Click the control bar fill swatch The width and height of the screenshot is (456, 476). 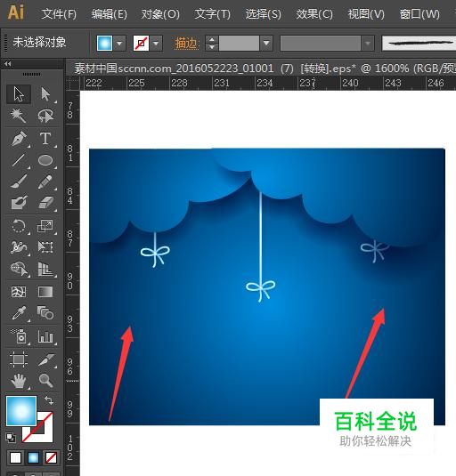point(105,43)
